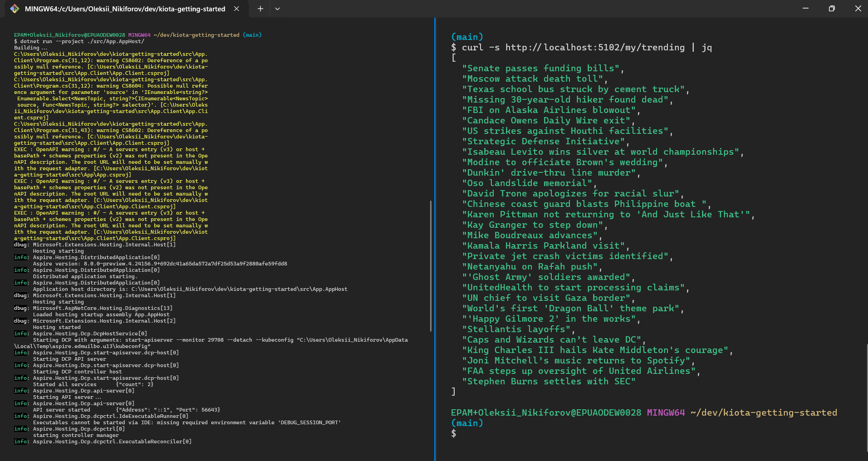Screen dimensions: 868x461
Task: Click "Candace Owens Daily Wire exit" entry
Action: tap(548, 120)
